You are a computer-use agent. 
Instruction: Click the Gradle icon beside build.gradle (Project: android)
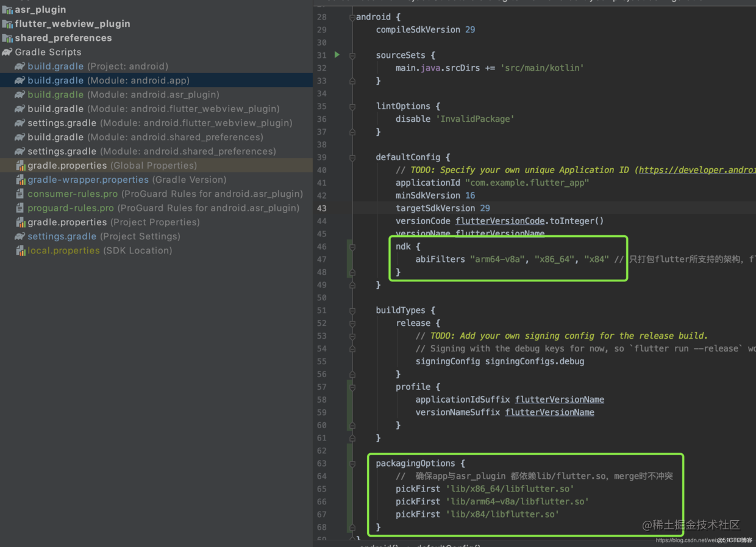click(x=20, y=66)
